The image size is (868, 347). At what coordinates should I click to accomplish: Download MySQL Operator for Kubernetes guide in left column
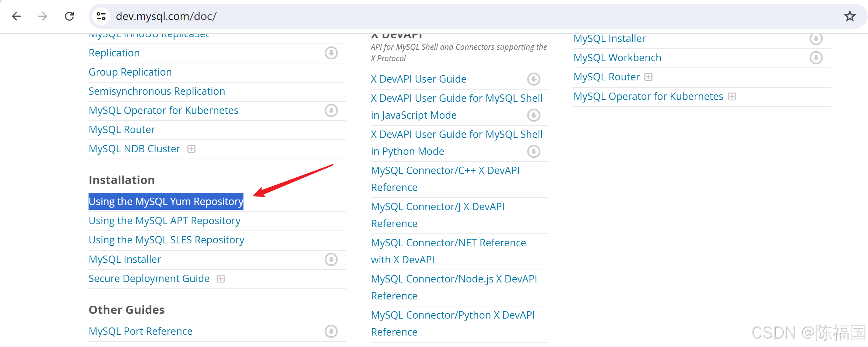click(x=331, y=110)
